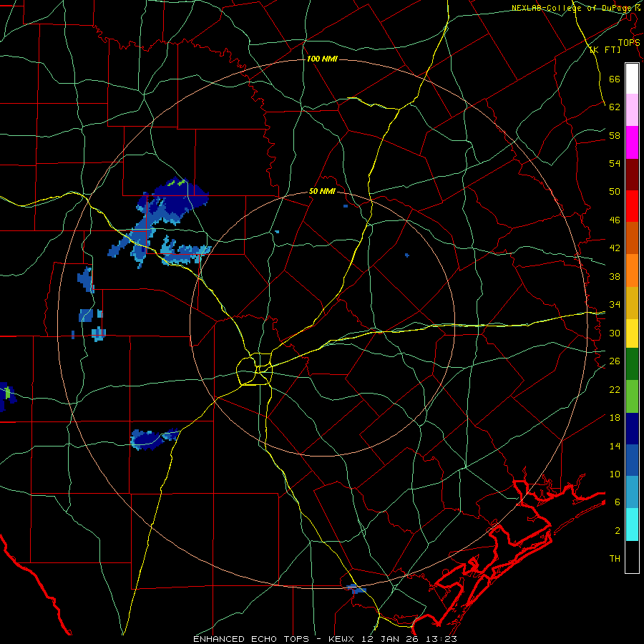Click the "TOPS" legend title

(x=629, y=42)
